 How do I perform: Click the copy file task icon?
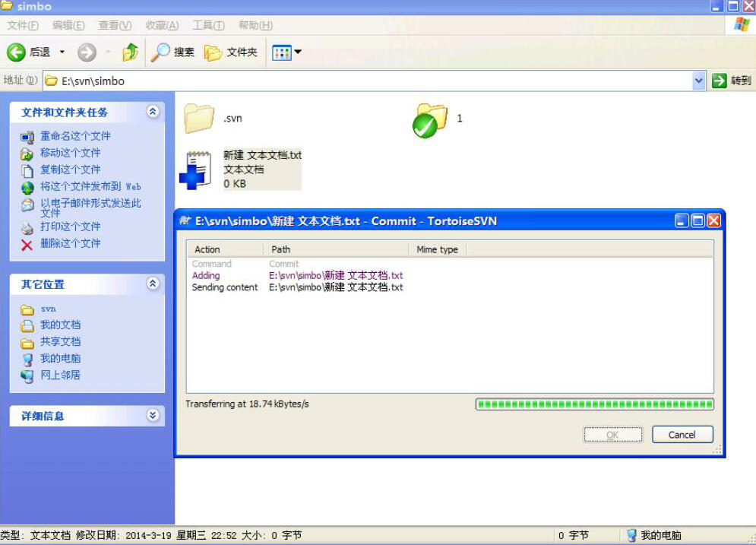[27, 171]
